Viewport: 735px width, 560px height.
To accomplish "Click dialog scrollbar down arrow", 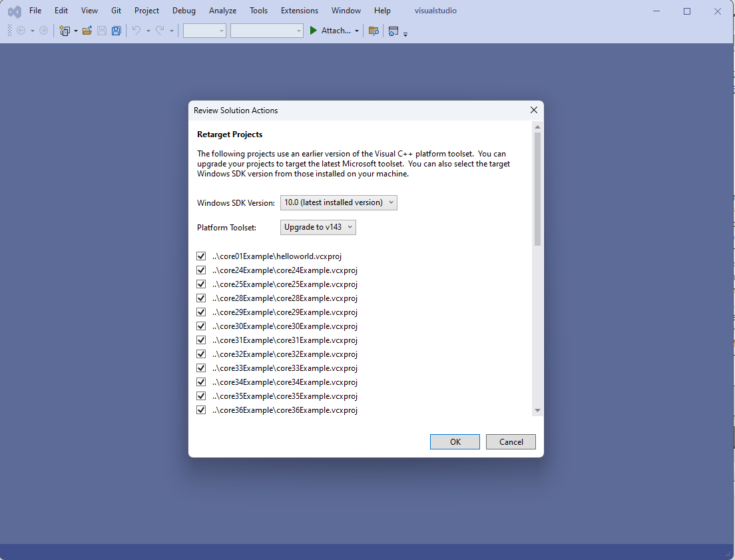I will pyautogui.click(x=538, y=410).
